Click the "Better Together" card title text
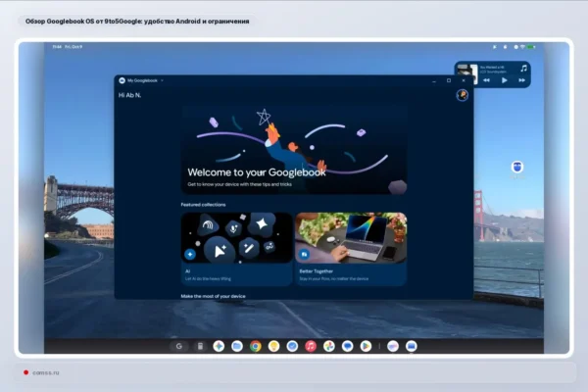Viewport: 588px width, 392px height. [x=317, y=270]
